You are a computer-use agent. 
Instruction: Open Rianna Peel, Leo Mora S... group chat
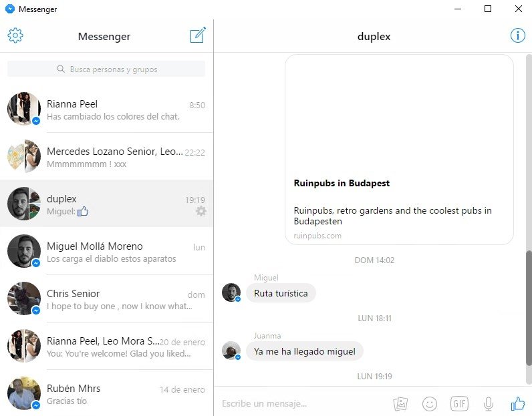click(106, 346)
